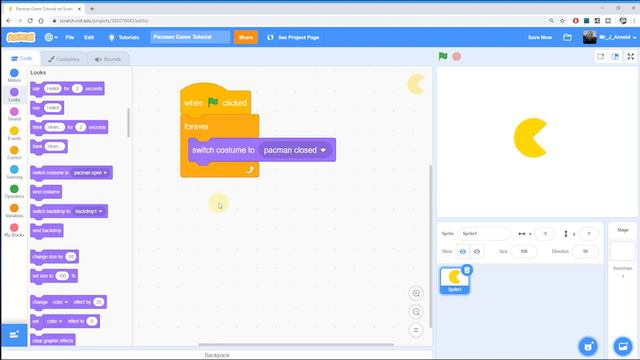Open the Sound blocks category
The width and height of the screenshot is (640, 360).
14,114
